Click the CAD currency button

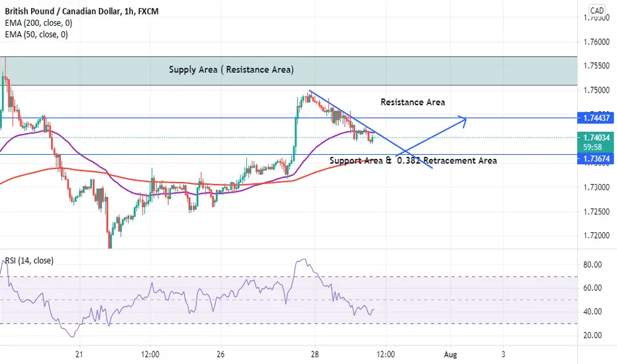tap(597, 11)
